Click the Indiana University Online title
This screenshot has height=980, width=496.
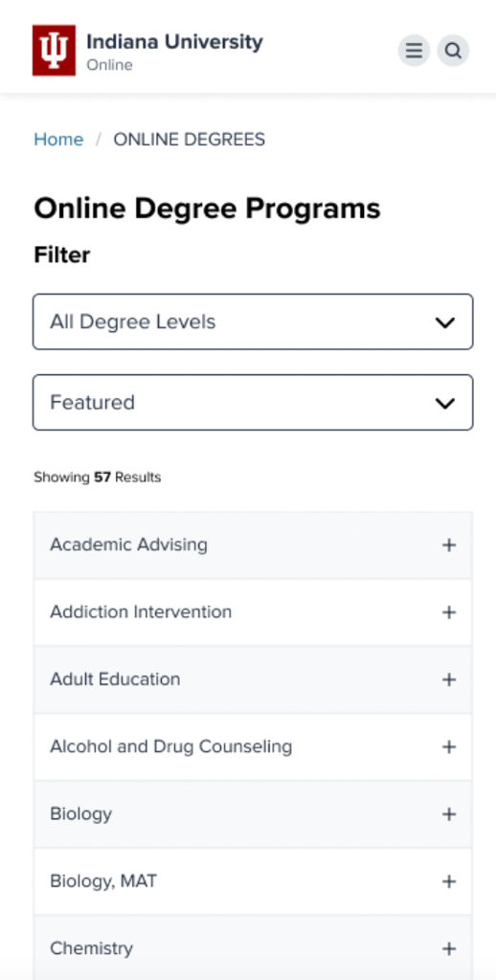pos(174,52)
